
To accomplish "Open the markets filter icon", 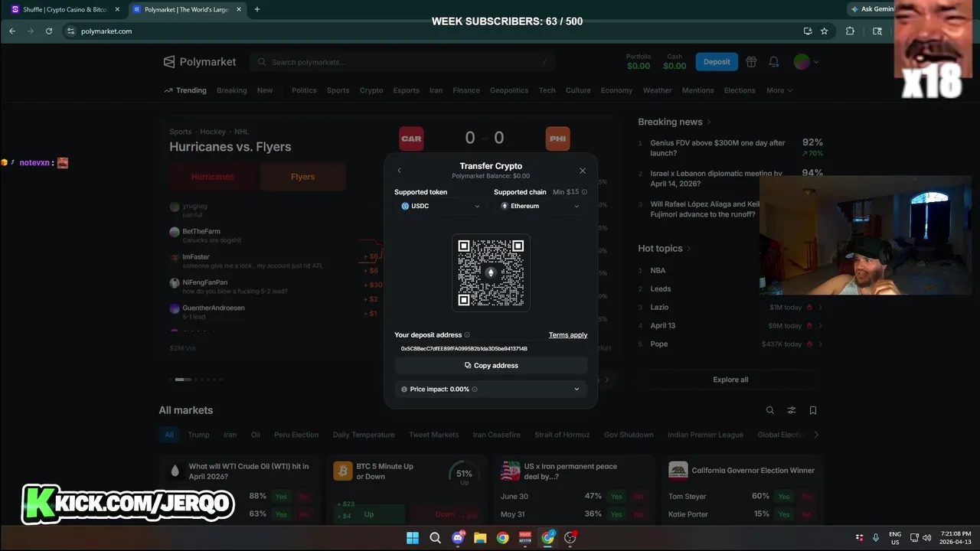I will coord(792,410).
